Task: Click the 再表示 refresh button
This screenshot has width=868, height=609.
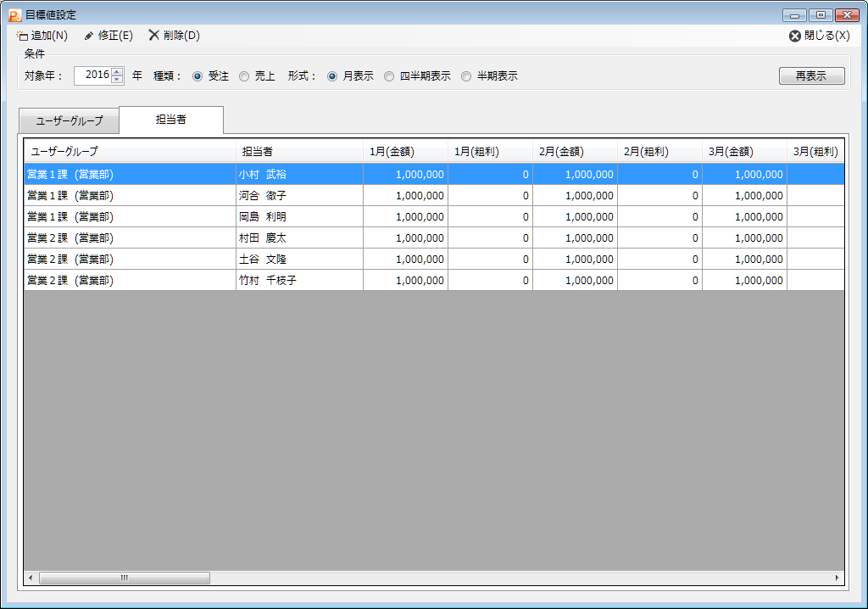Action: (811, 76)
